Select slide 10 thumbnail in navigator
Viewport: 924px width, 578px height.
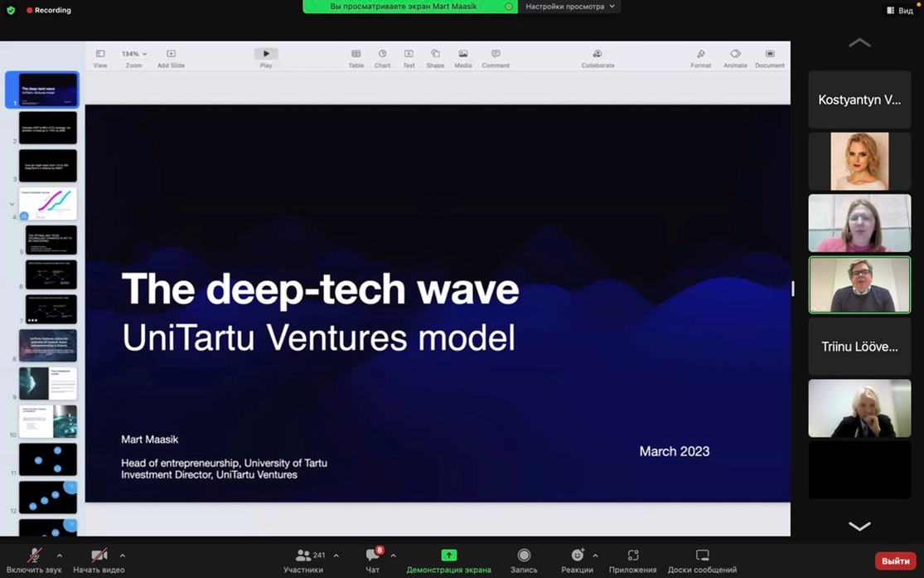48,421
